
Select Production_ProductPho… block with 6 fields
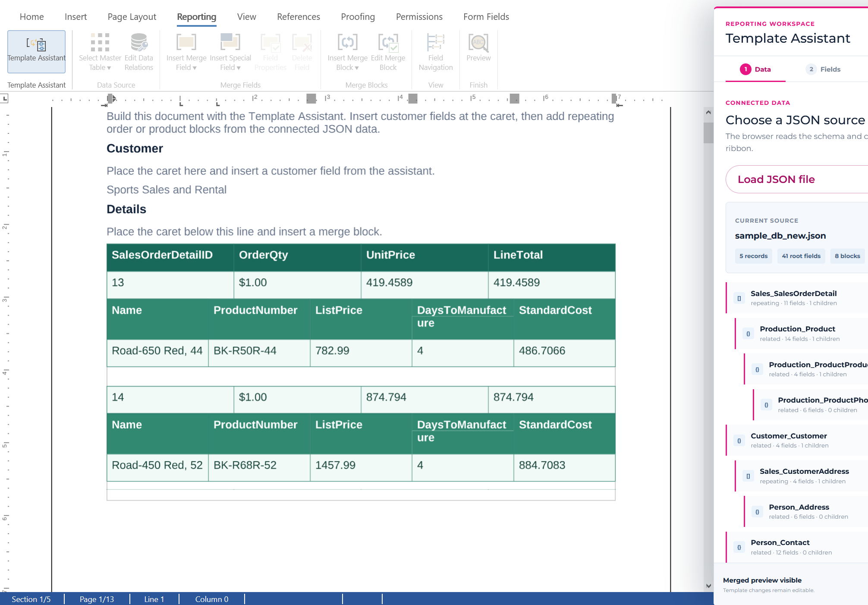(811, 405)
